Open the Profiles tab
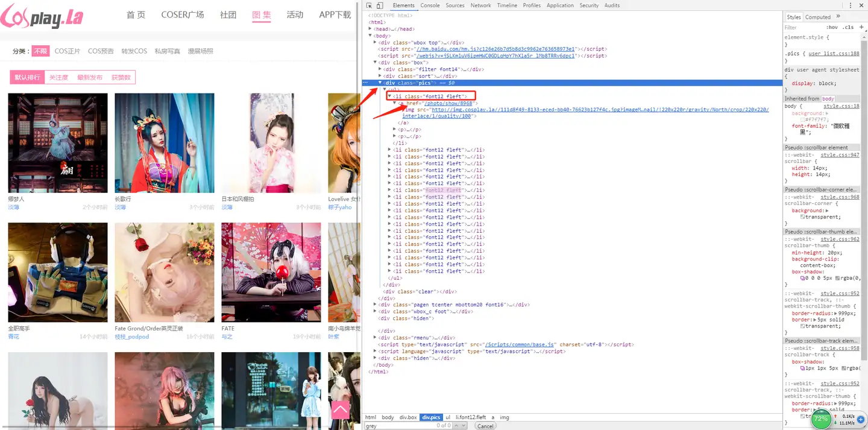Viewport: 868px width, 430px height. point(532,5)
